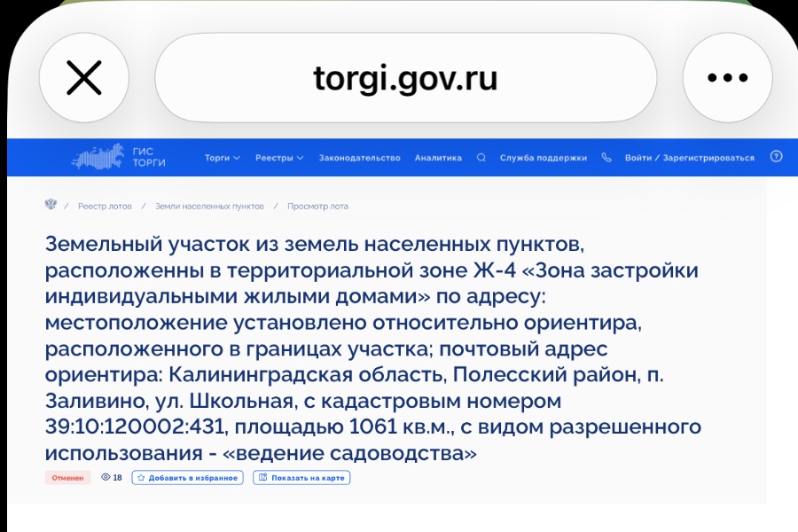Open Войти / Зарегистрироваться link
The width and height of the screenshot is (798, 532).
coord(690,157)
